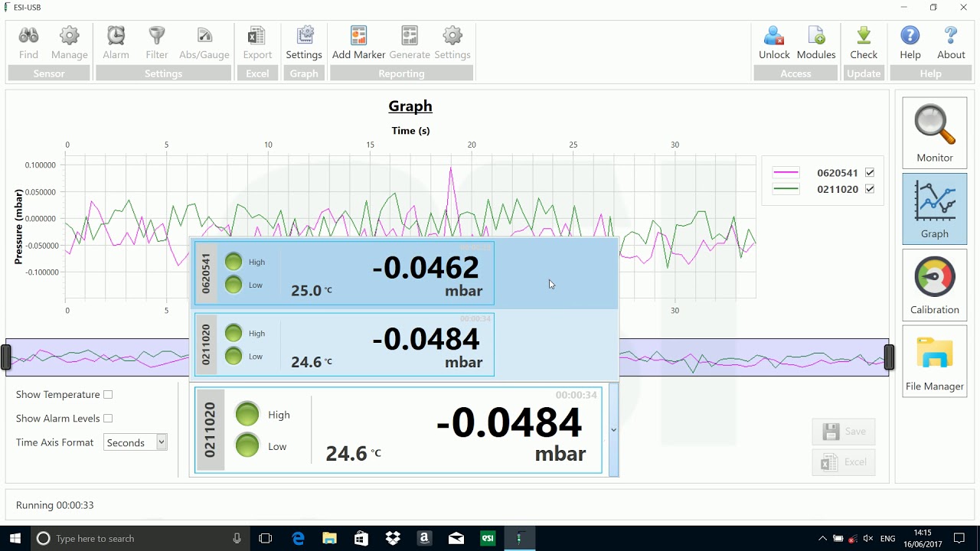
Task: Click the right handle of the range slider
Action: click(889, 357)
